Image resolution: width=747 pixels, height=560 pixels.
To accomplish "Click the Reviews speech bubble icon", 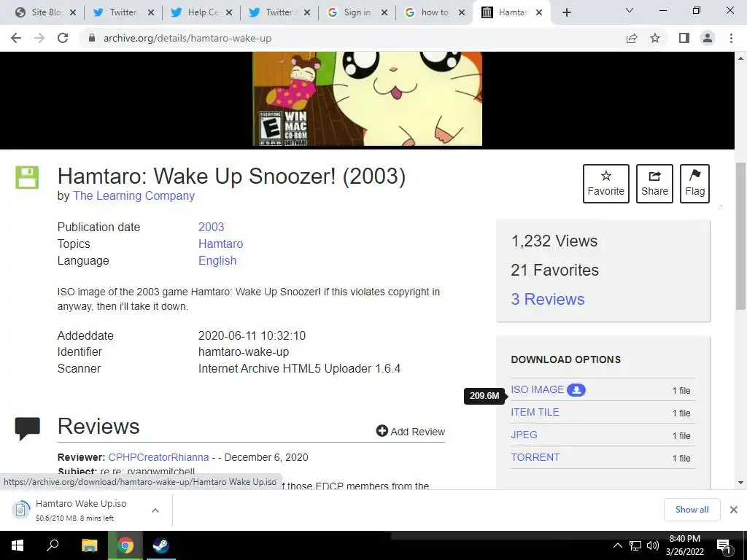I will click(28, 428).
